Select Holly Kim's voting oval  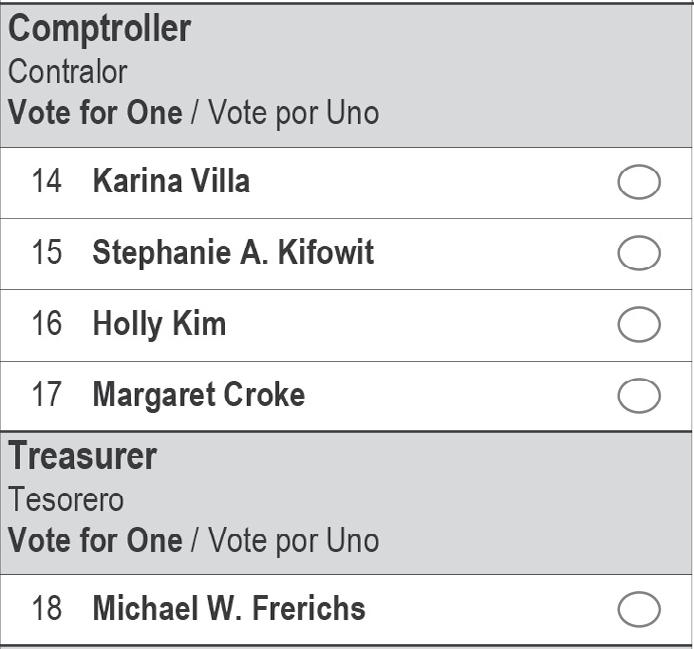639,325
